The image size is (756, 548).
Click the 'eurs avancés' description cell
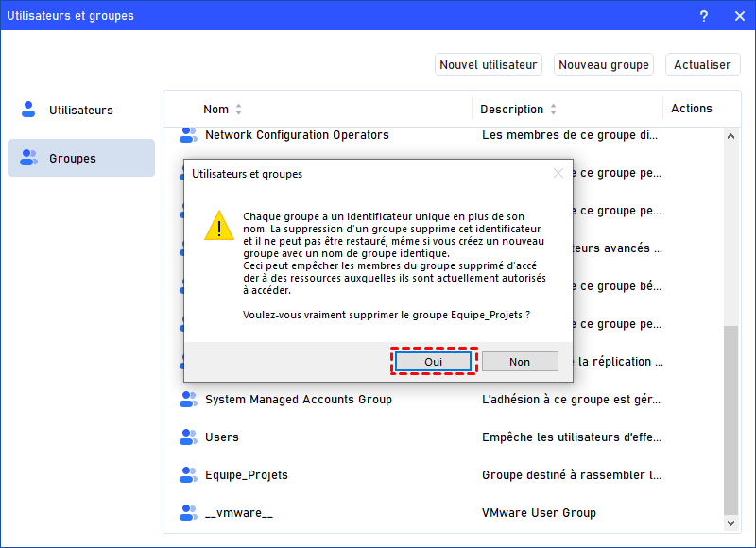click(618, 248)
